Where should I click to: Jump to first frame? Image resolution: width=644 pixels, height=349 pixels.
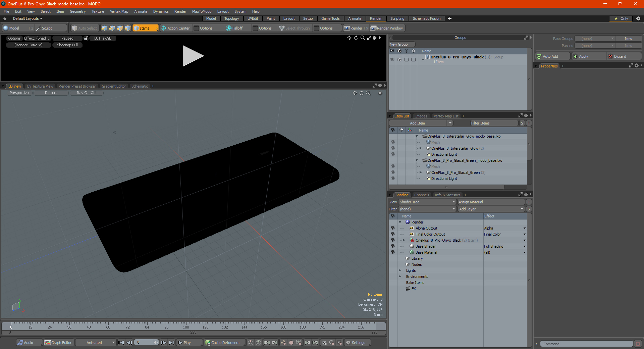pos(121,343)
